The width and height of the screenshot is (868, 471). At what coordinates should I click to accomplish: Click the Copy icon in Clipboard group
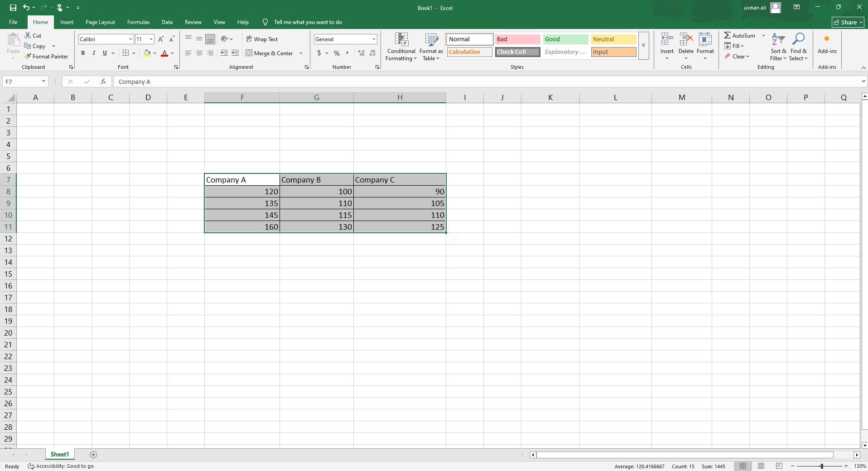[28, 46]
